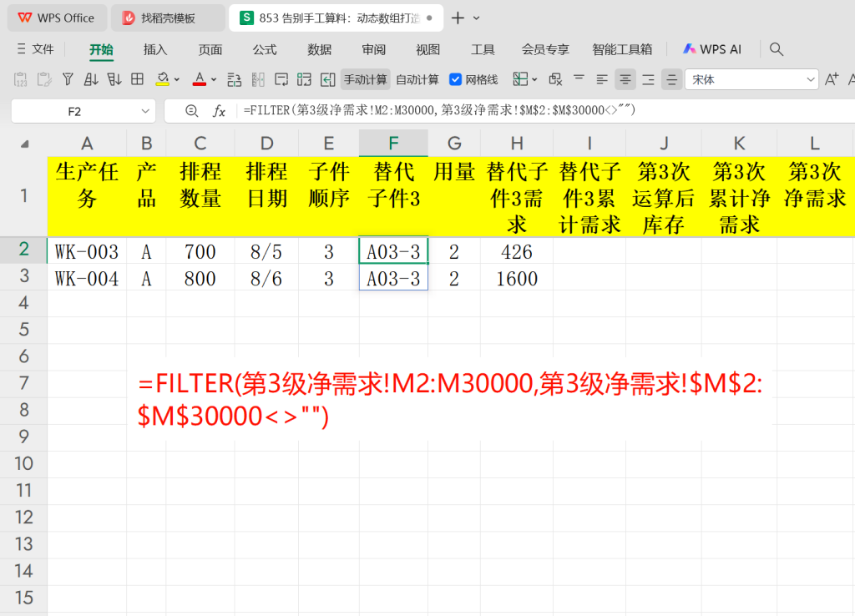The image size is (855, 616).
Task: Sort descending with the Z-A icon
Action: click(114, 79)
